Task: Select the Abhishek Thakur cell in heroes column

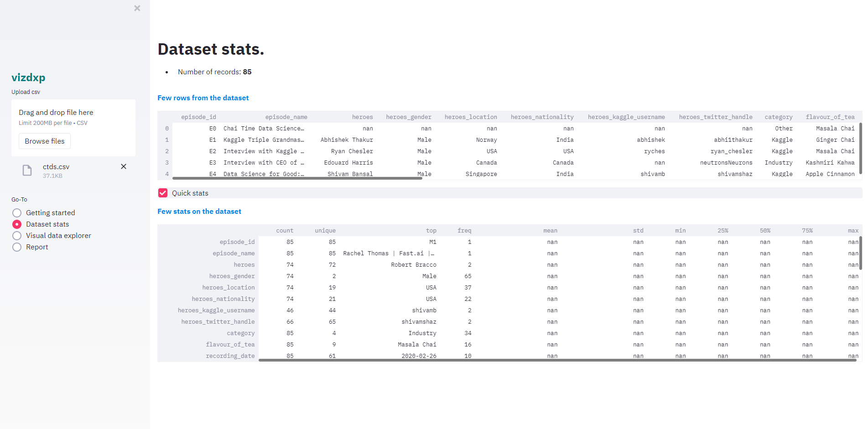Action: point(347,140)
